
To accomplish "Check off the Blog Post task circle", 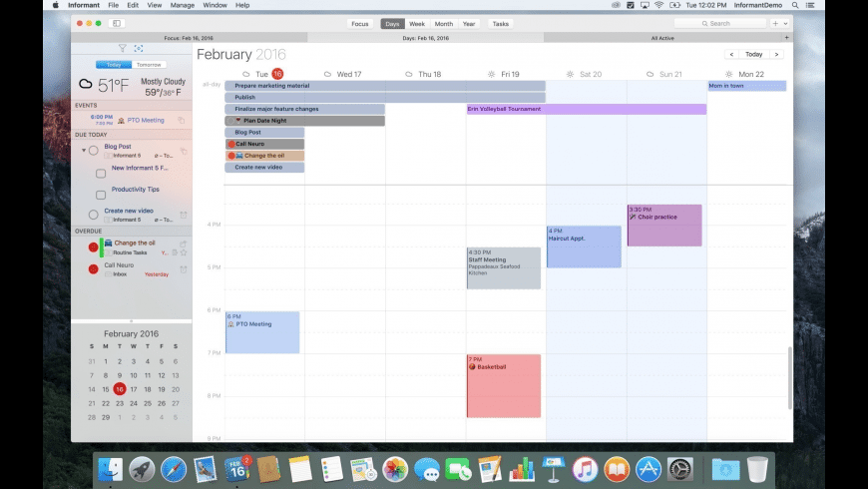I will [x=94, y=151].
